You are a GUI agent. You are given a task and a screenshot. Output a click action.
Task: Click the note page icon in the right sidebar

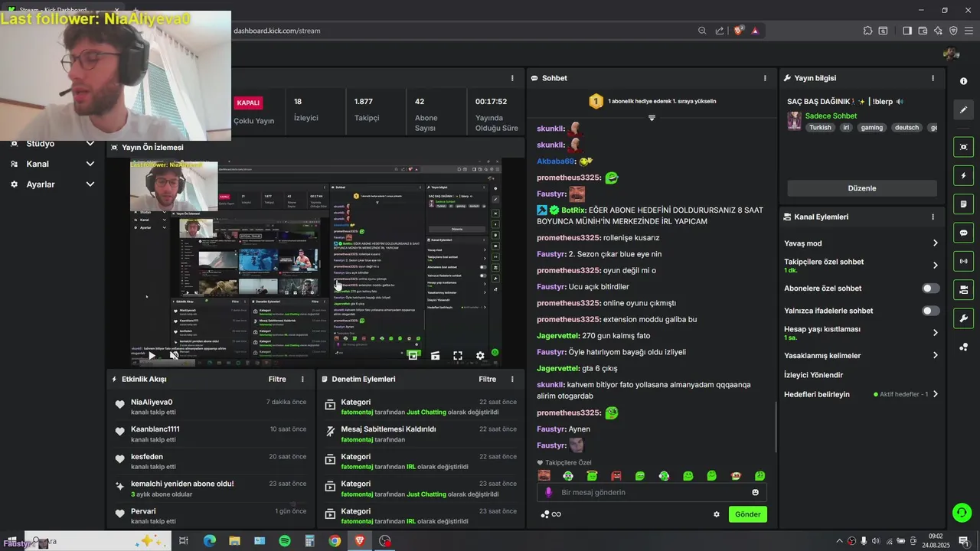pyautogui.click(x=963, y=204)
